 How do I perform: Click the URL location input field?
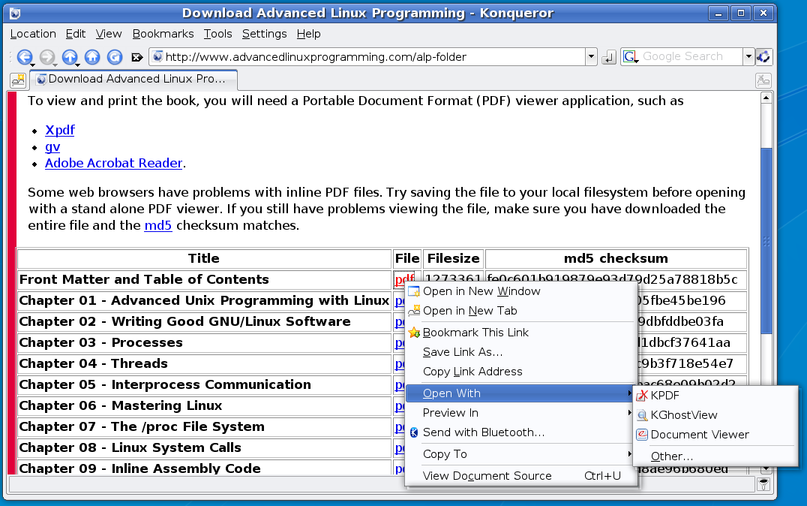[x=368, y=57]
